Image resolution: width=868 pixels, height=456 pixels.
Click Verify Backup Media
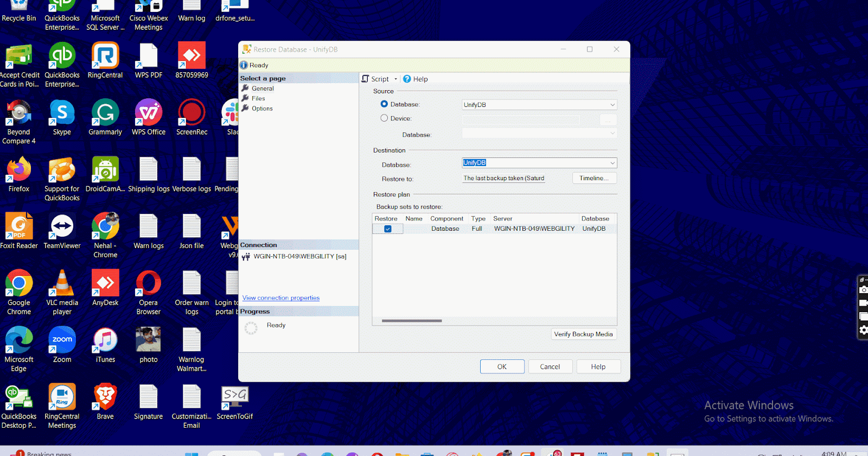pos(583,334)
